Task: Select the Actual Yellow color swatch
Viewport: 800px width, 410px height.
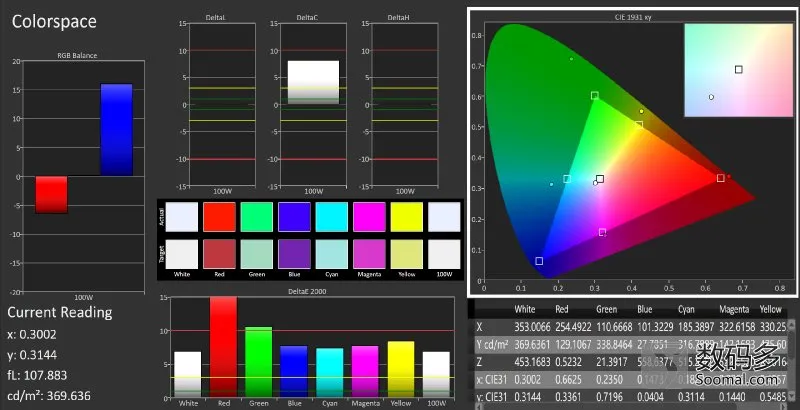Action: point(407,217)
